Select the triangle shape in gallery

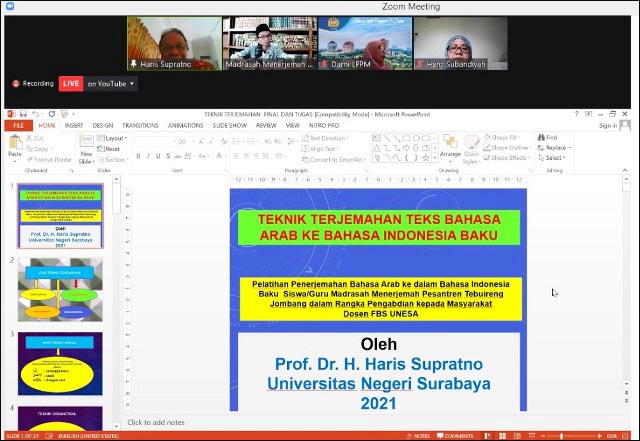377,148
